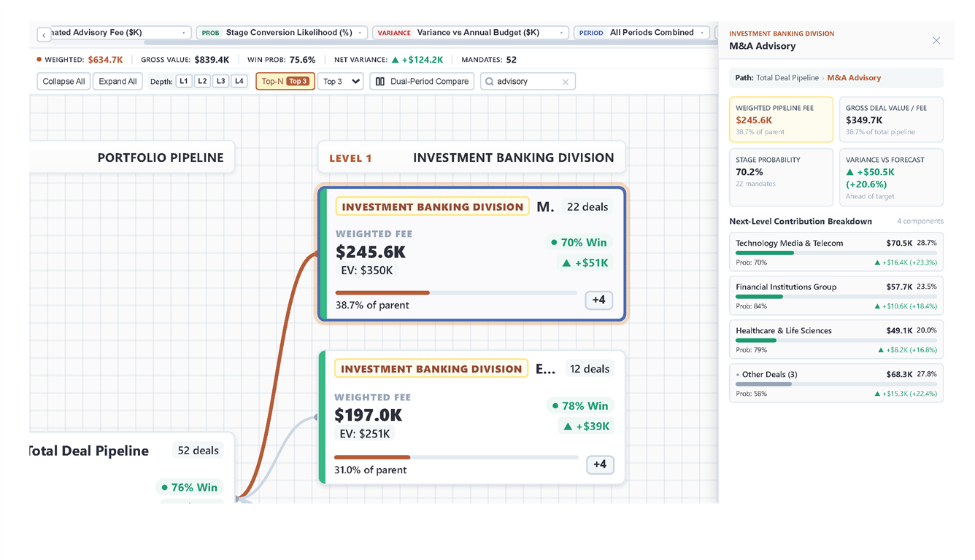The image size is (975, 560).
Task: Toggle the Top-N filter
Action: click(x=285, y=82)
